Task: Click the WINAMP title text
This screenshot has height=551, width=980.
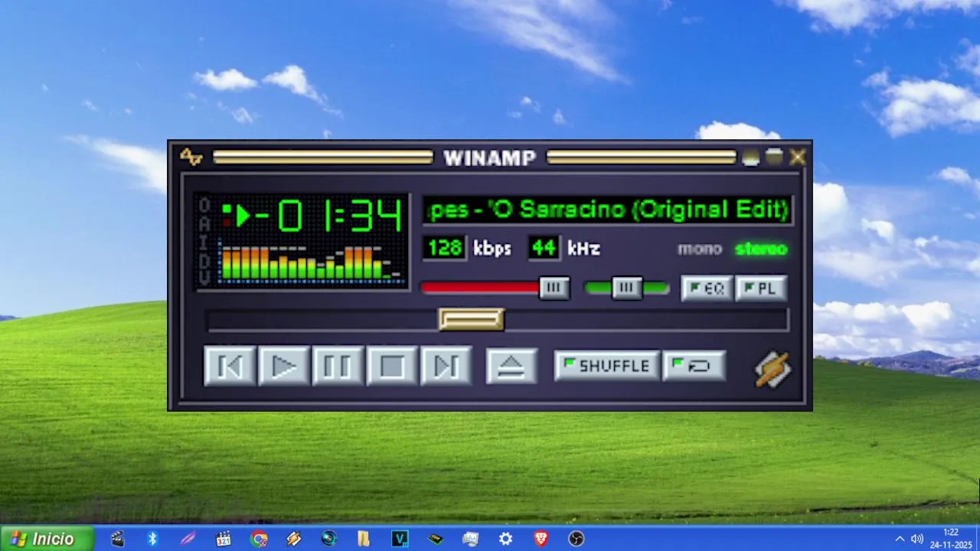Action: (x=489, y=158)
